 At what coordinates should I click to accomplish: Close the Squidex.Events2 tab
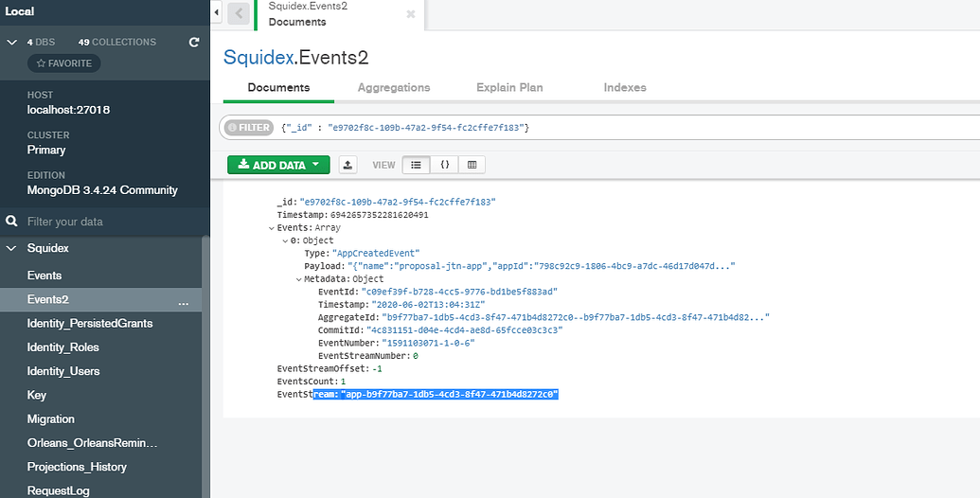click(411, 14)
